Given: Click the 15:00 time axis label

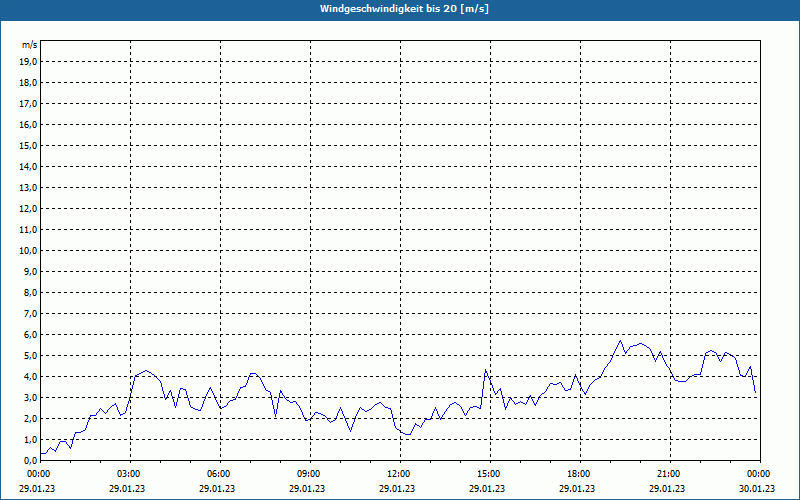Looking at the screenshot, I should [488, 474].
